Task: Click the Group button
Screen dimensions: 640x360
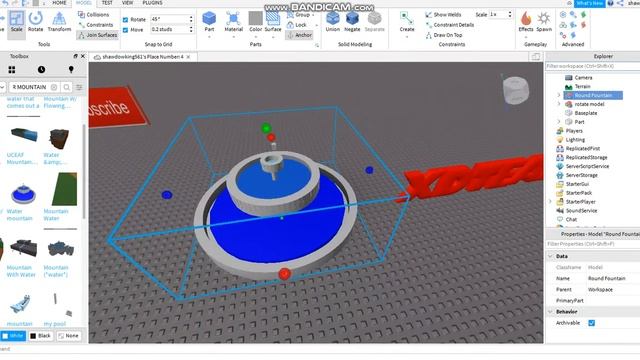Action: 299,15
